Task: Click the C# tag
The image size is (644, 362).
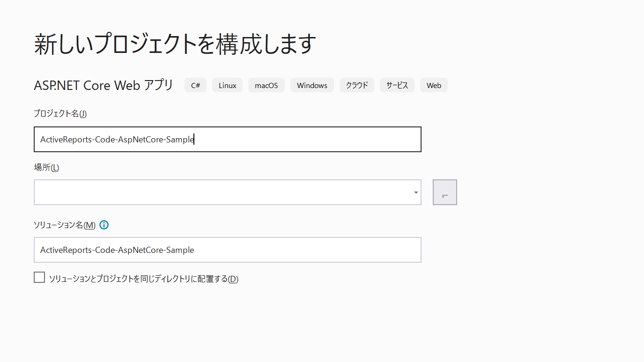Action: [196, 85]
